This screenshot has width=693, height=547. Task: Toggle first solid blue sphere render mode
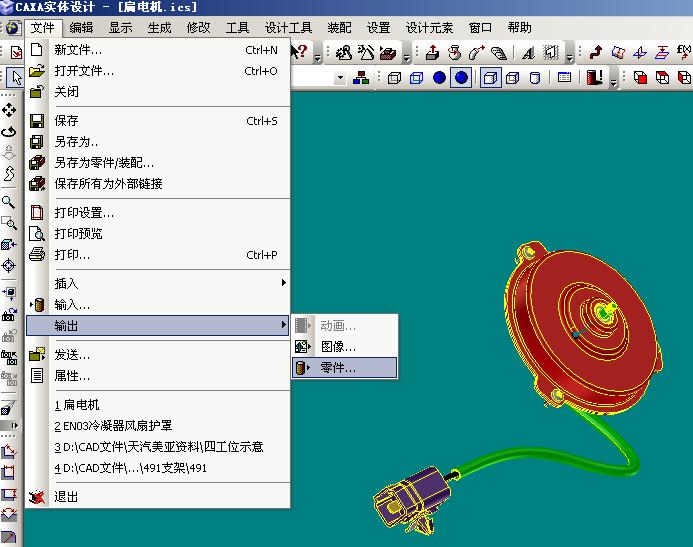(x=439, y=78)
